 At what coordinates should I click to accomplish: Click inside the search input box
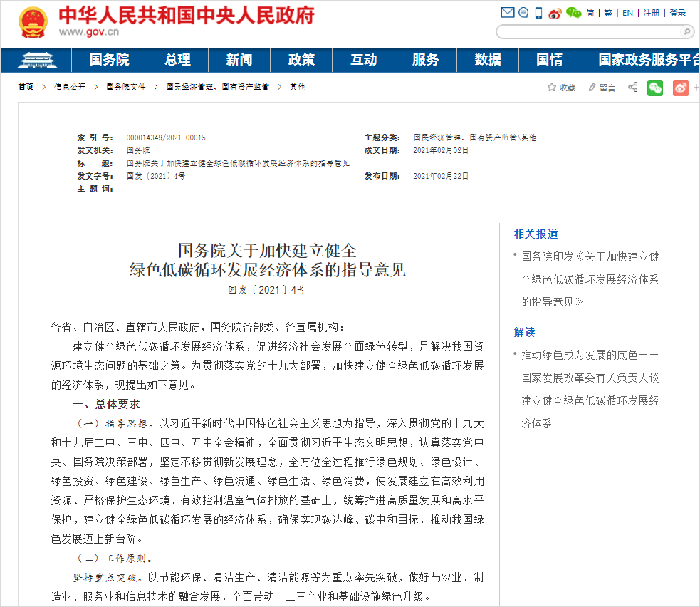(x=584, y=31)
